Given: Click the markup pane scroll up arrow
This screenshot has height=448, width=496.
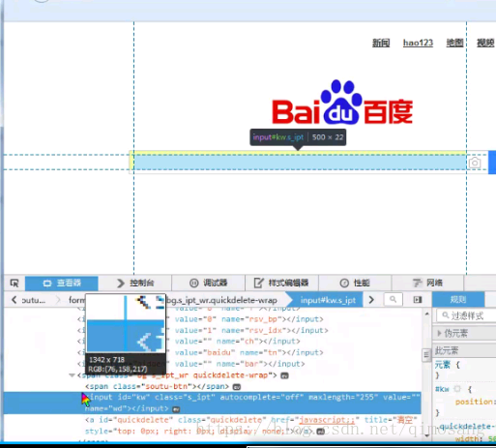Looking at the screenshot, I should click(426, 314).
